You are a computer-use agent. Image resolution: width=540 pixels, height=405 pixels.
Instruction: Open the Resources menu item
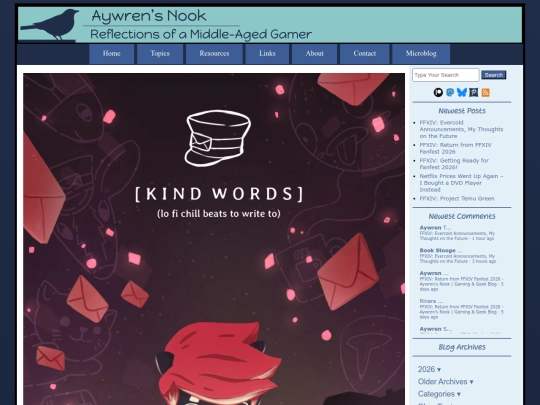click(x=214, y=54)
